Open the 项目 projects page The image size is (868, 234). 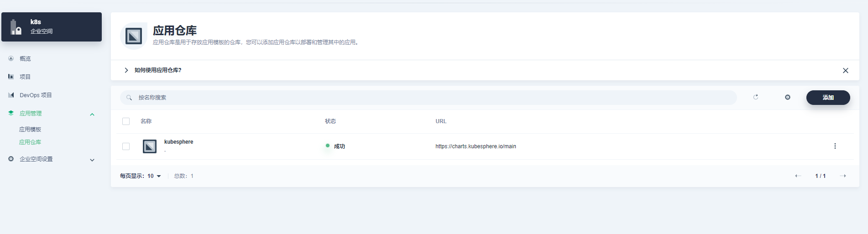point(25,77)
